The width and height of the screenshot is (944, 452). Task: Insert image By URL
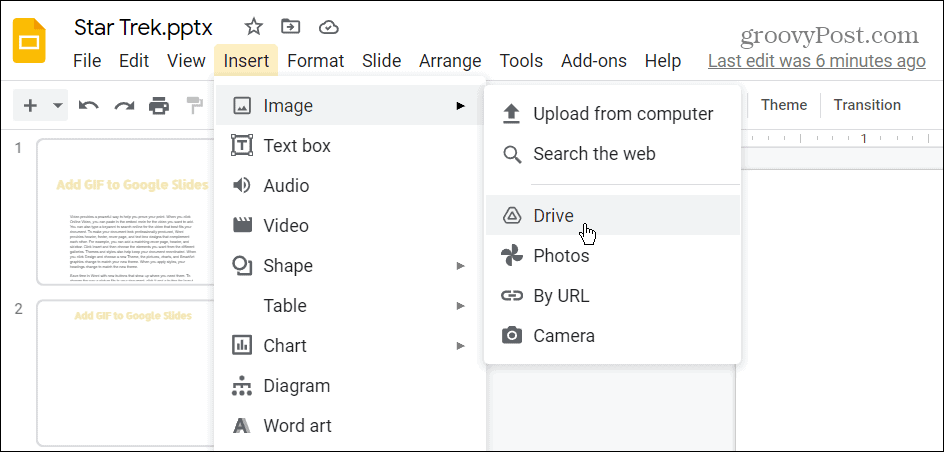pos(612,296)
